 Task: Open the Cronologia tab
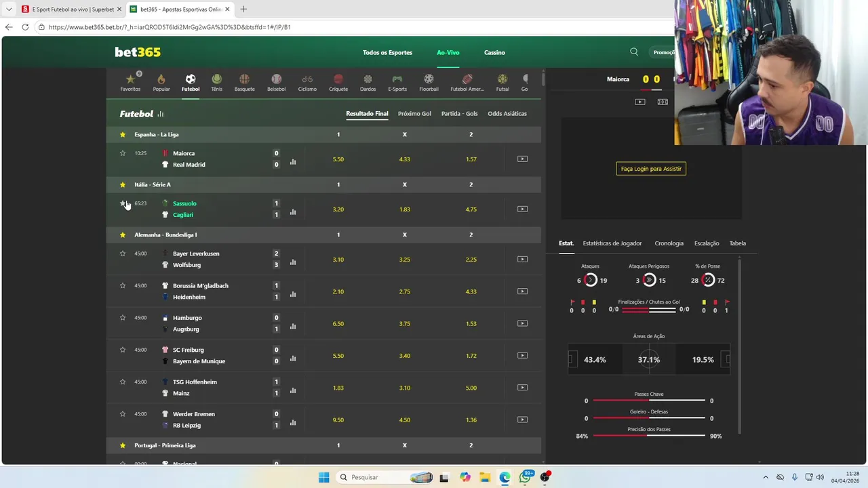click(669, 243)
